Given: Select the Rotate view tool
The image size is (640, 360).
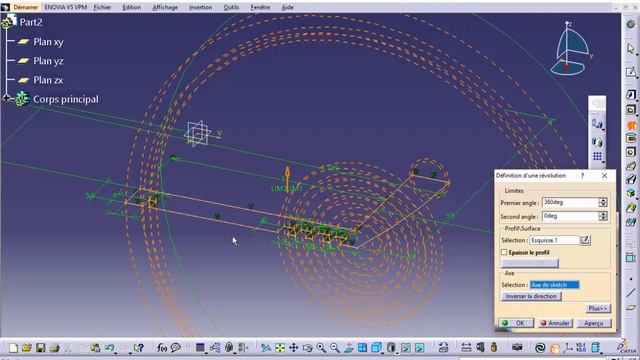Looking at the screenshot, I should click(x=307, y=348).
